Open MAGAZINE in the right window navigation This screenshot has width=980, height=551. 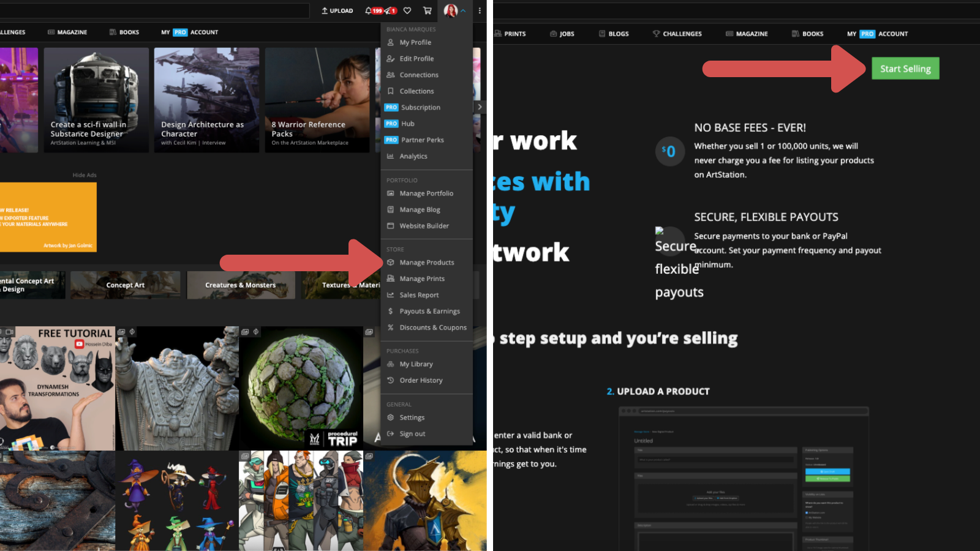pos(747,34)
